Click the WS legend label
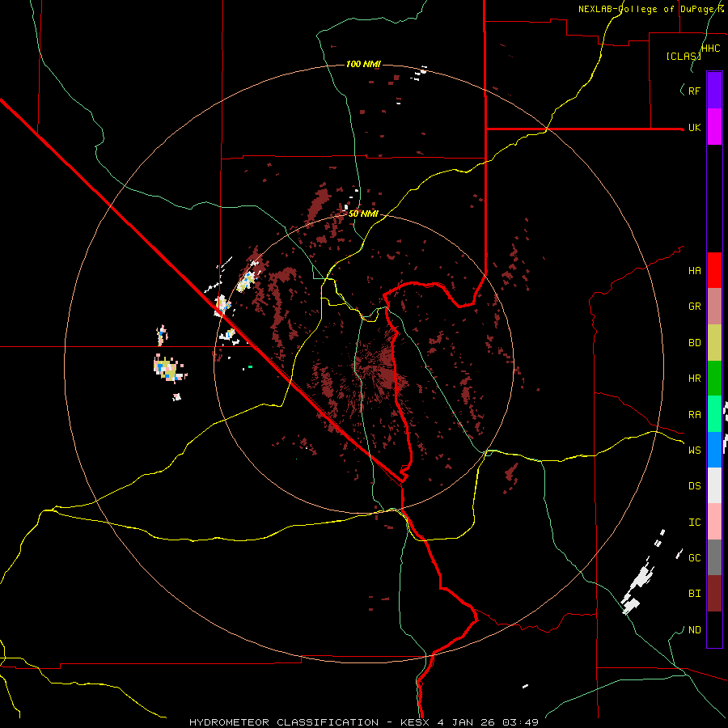 tap(694, 450)
